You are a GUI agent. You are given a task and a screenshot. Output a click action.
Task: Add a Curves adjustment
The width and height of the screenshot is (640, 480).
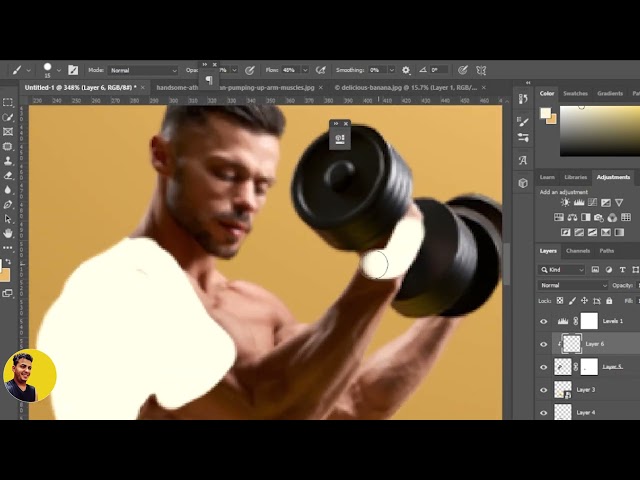pos(592,202)
